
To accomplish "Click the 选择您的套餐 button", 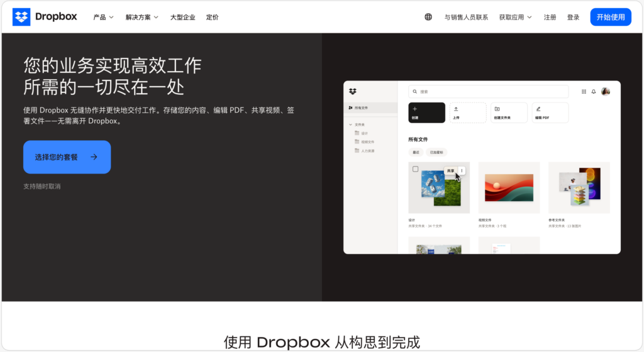I will click(67, 157).
